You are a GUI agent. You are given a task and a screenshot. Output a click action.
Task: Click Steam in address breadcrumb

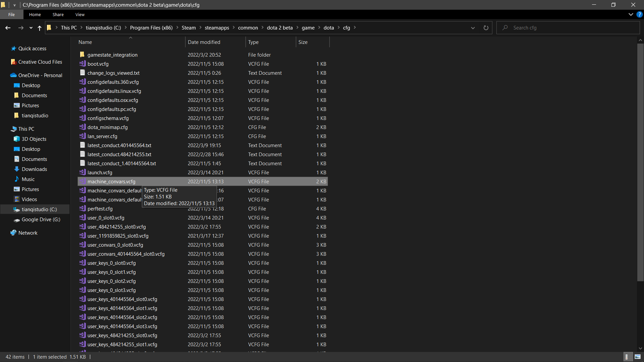click(189, 28)
